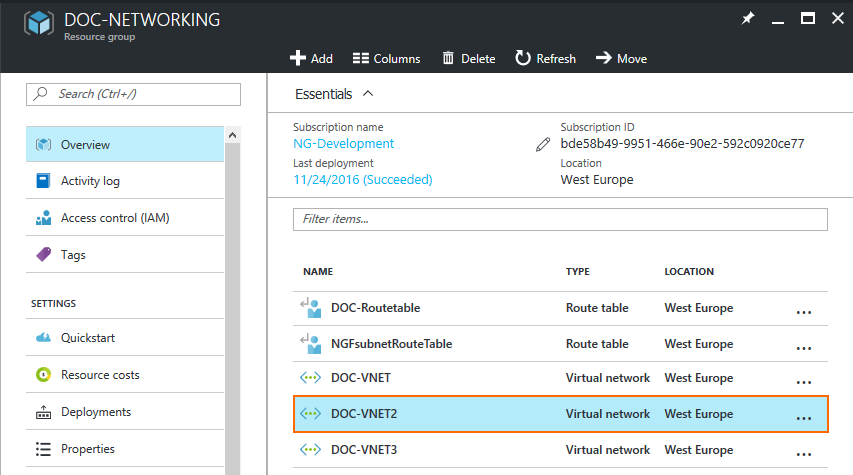
Task: Open the Tags menu item
Action: [125, 255]
